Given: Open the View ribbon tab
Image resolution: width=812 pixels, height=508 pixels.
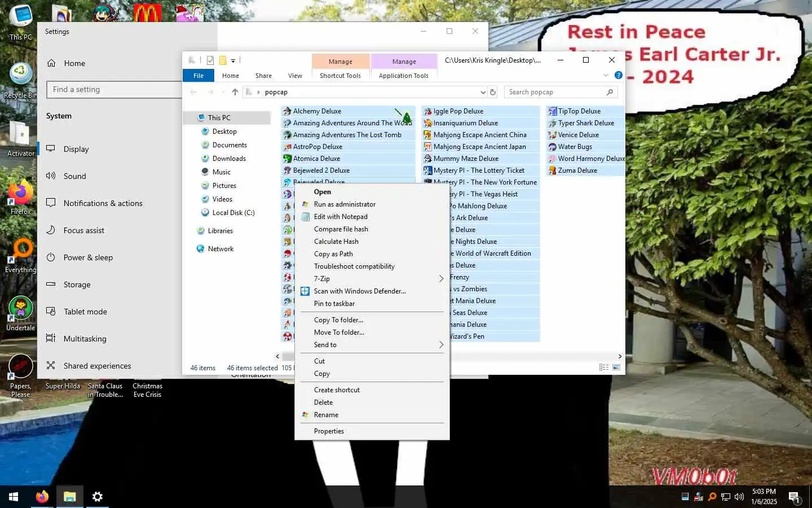Looking at the screenshot, I should tap(295, 76).
